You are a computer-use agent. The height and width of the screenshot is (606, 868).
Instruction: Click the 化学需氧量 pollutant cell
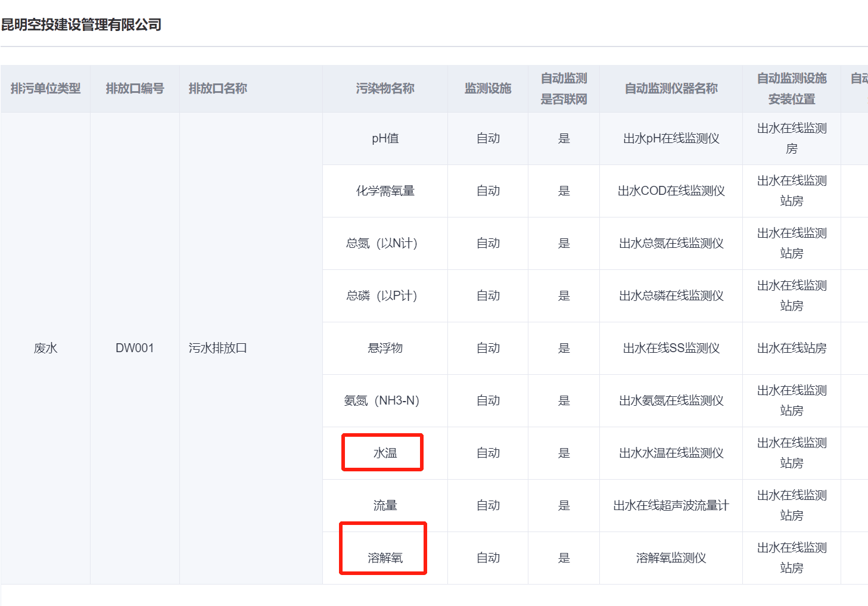click(x=385, y=191)
